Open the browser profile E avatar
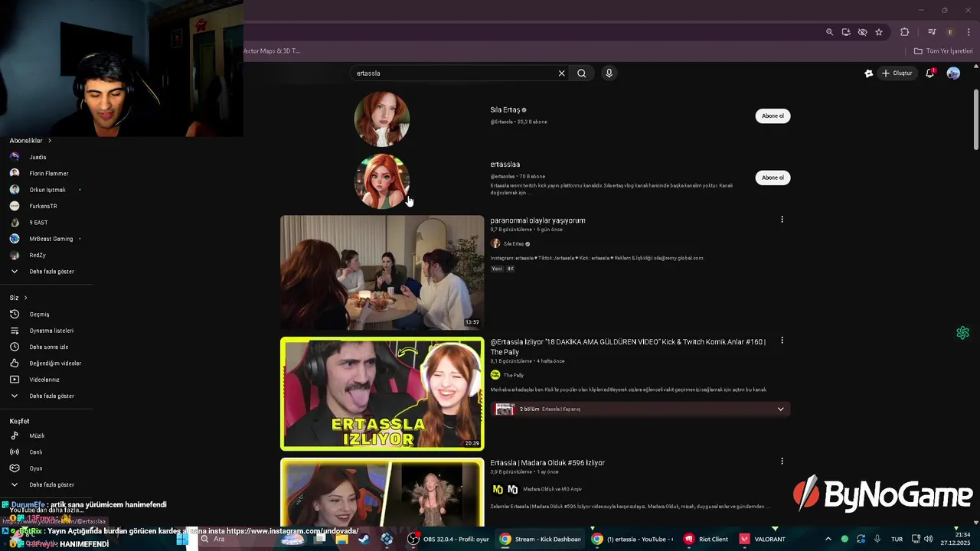980x551 pixels. pyautogui.click(x=950, y=32)
